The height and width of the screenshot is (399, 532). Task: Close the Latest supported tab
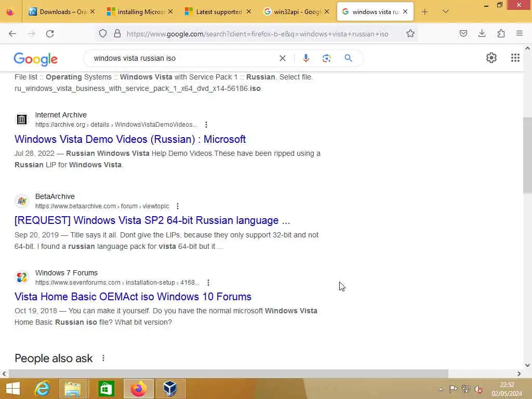249,11
